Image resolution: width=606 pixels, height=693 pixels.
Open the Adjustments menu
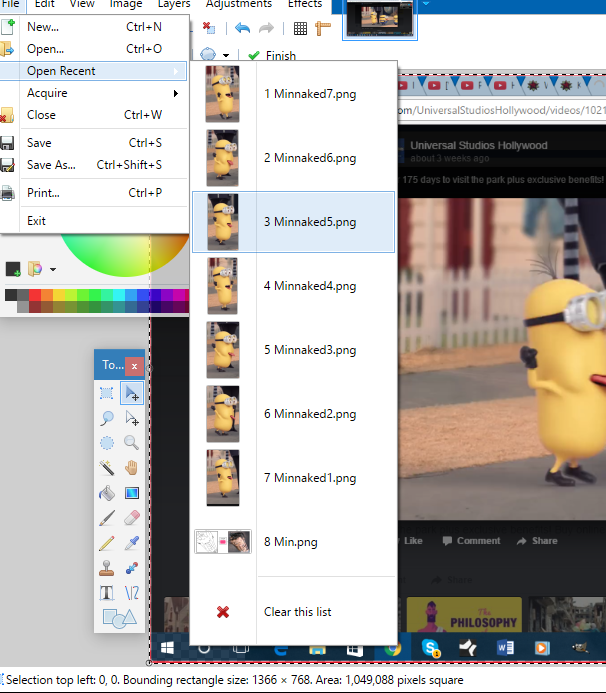pyautogui.click(x=239, y=4)
